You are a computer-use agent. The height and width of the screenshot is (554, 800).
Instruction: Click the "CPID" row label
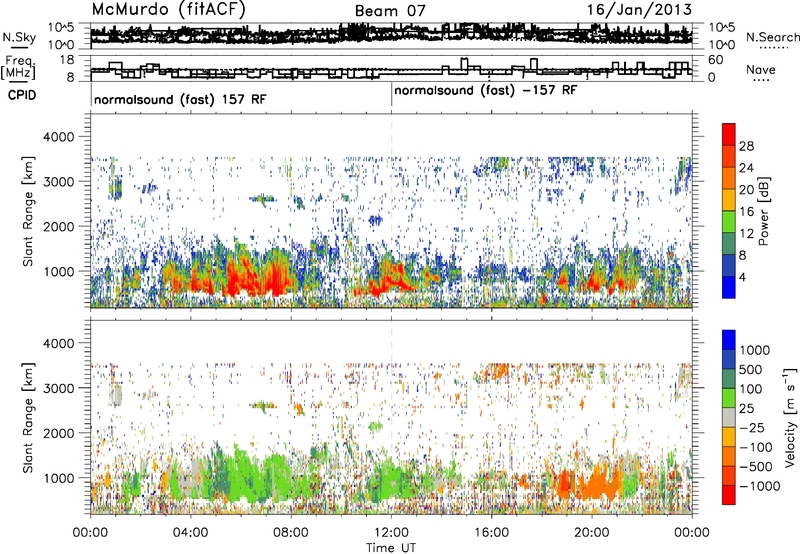pyautogui.click(x=22, y=95)
